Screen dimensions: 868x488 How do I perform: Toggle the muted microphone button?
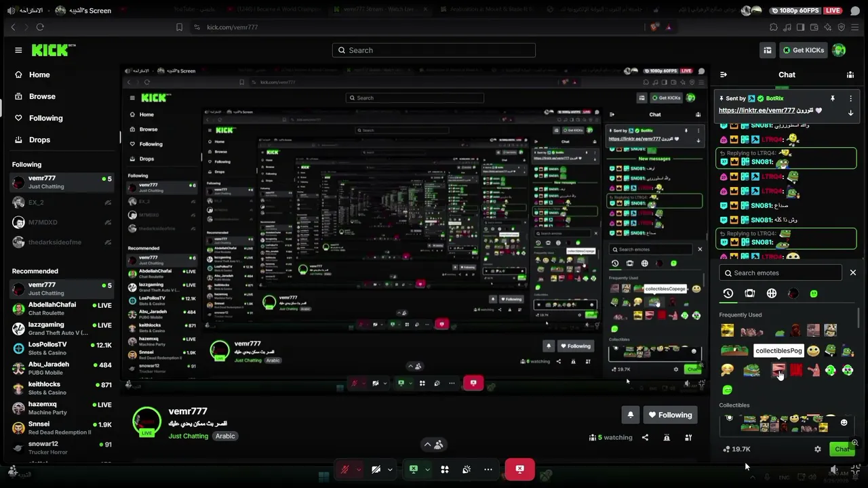tap(345, 469)
